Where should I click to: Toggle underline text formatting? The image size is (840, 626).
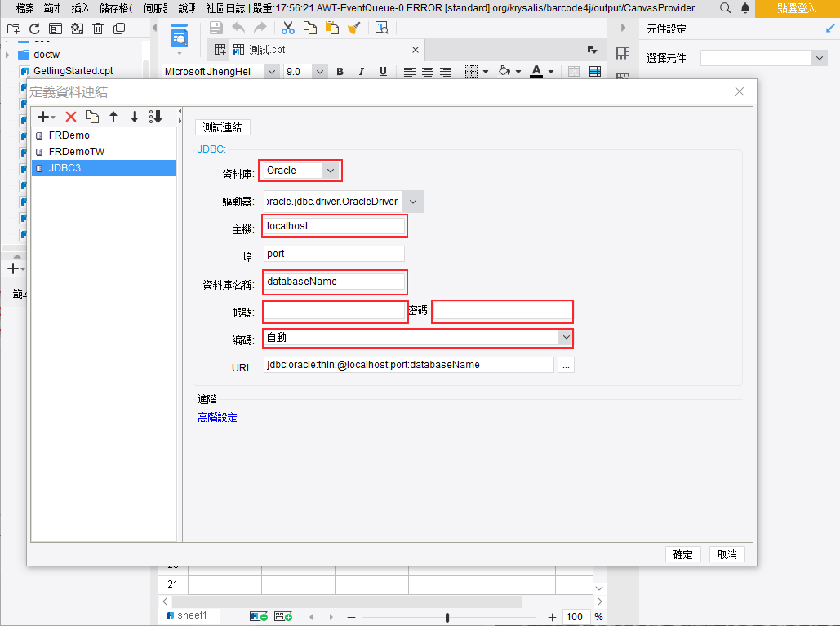tap(382, 72)
